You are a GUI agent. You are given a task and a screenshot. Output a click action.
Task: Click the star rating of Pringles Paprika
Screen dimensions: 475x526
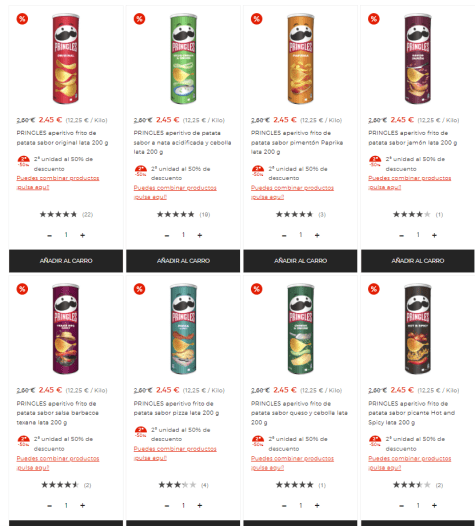tap(294, 214)
